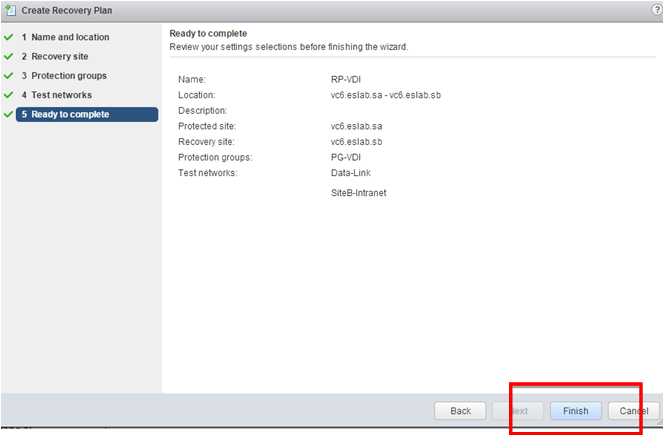Click green checkmark beside Name and location
This screenshot has width=663, height=435.
[x=8, y=37]
